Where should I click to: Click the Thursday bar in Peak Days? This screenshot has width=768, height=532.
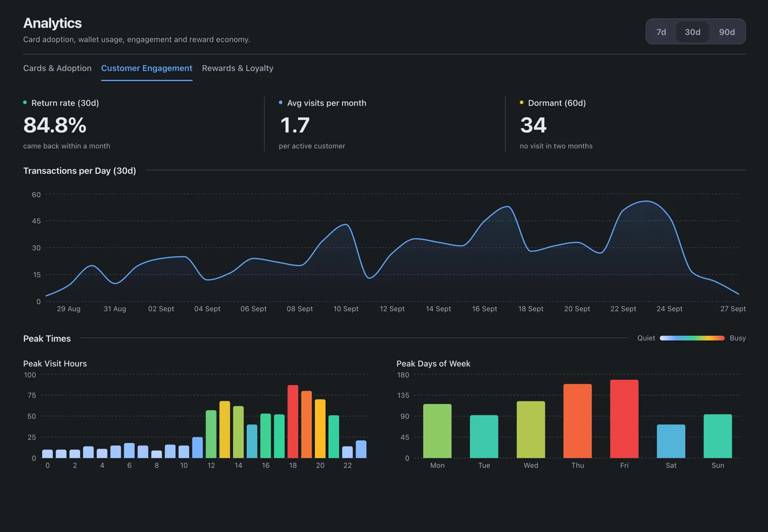pyautogui.click(x=577, y=421)
